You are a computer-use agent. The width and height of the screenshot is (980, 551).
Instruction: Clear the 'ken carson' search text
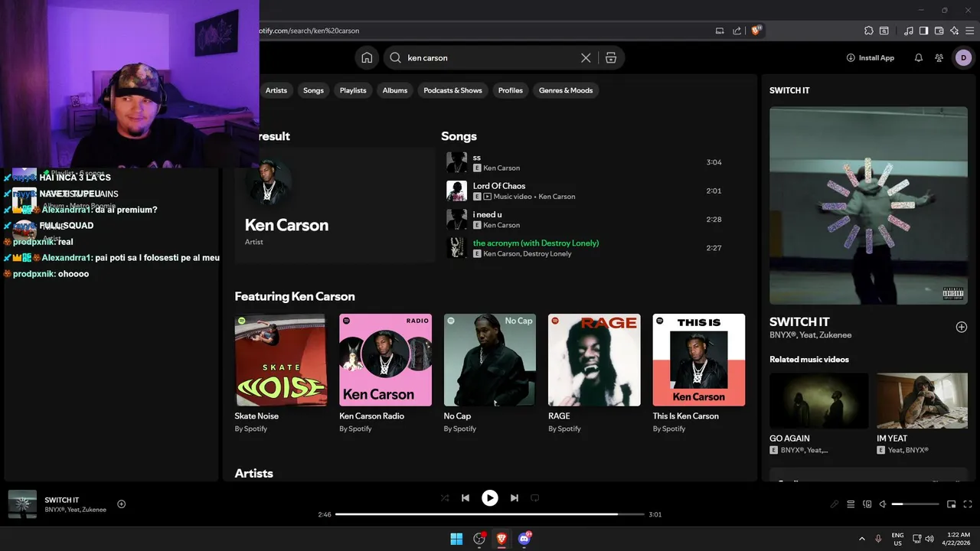pos(586,57)
